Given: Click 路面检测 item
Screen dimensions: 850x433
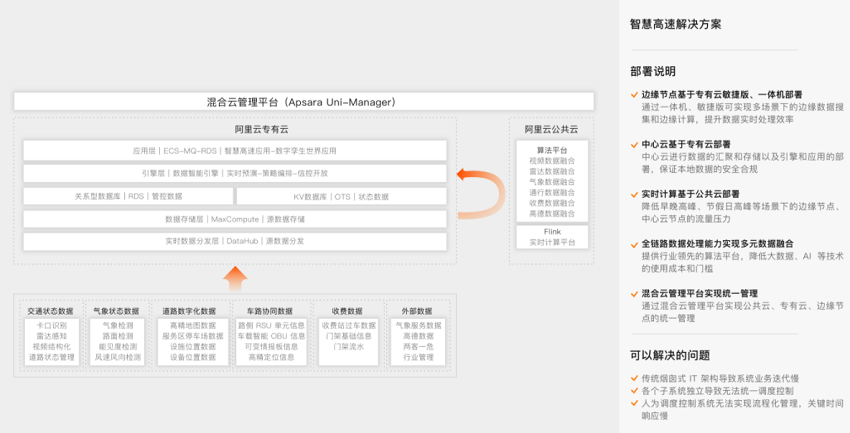Looking at the screenshot, I should 118,336.
